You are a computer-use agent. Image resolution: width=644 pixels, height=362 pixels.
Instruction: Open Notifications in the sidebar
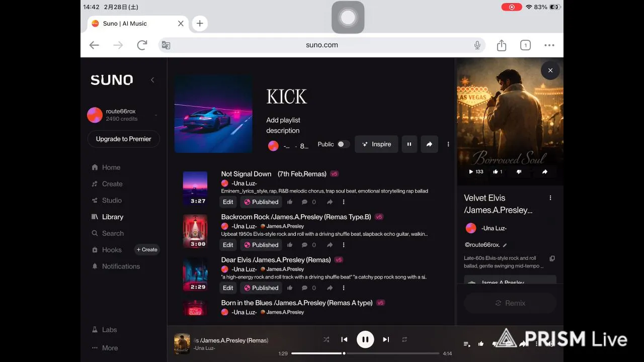(x=116, y=266)
